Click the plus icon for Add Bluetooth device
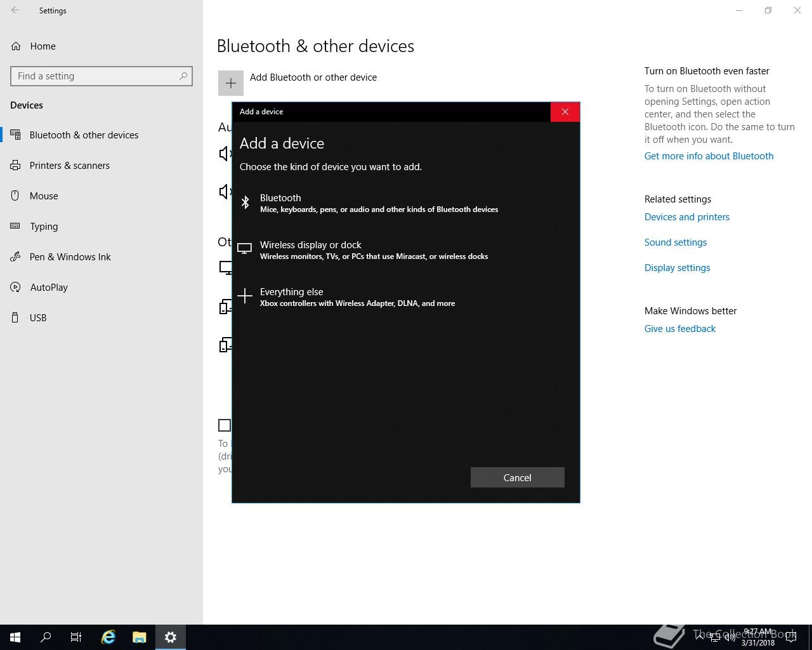 [x=231, y=83]
